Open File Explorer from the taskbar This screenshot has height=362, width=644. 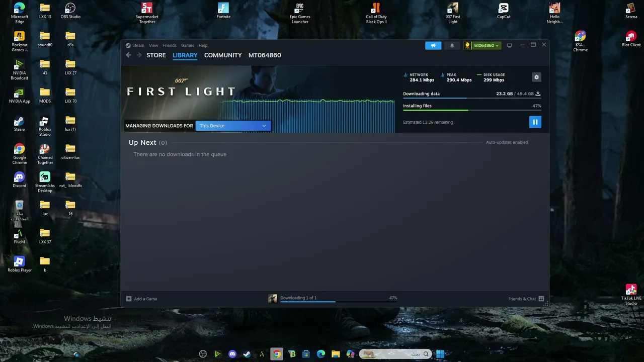(336, 354)
